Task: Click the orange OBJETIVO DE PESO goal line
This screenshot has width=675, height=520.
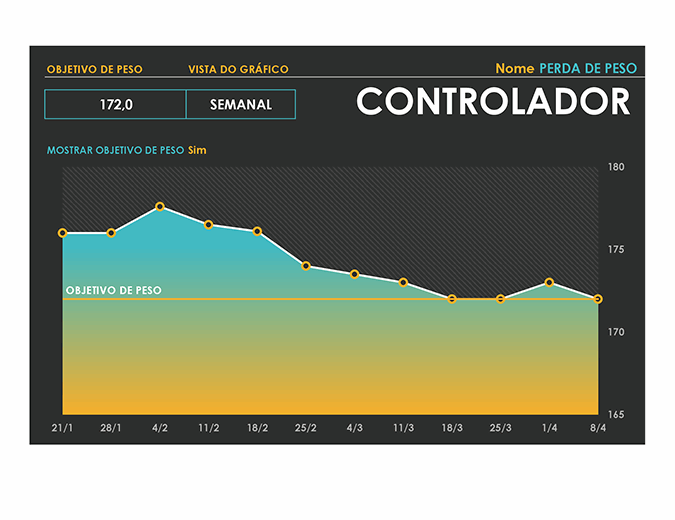Action: (350, 299)
